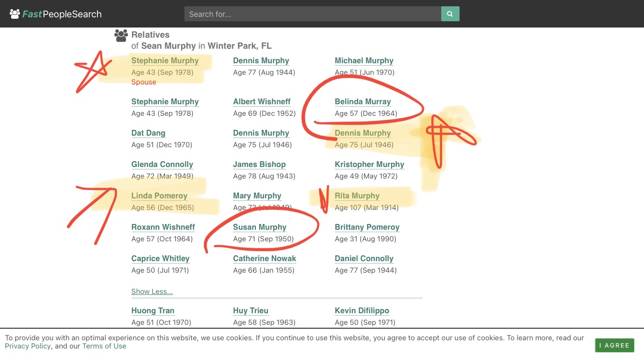Image resolution: width=644 pixels, height=362 pixels.
Task: Click the Huong Tran link
Action: click(153, 311)
